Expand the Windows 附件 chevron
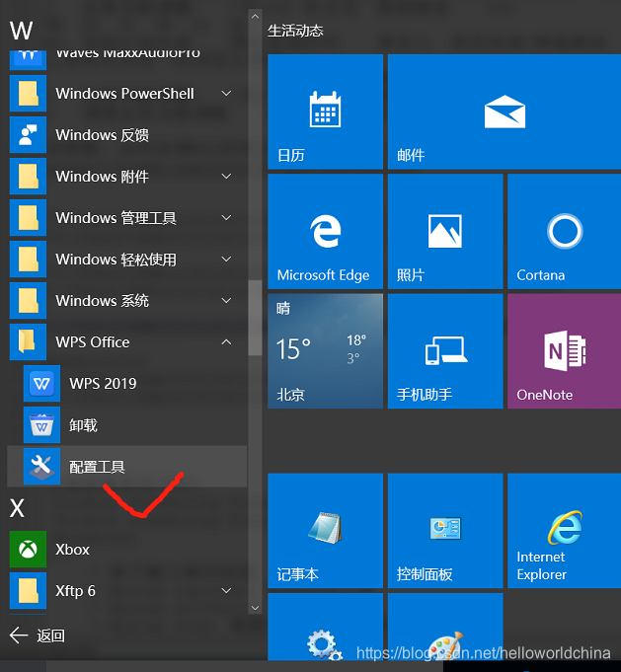Viewport: 621px width, 672px height. (x=226, y=177)
